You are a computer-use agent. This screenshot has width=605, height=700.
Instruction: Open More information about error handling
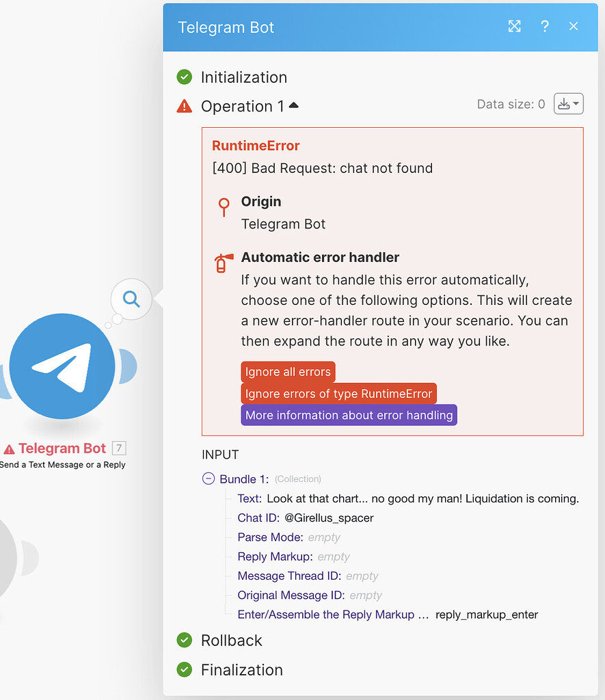click(x=349, y=415)
